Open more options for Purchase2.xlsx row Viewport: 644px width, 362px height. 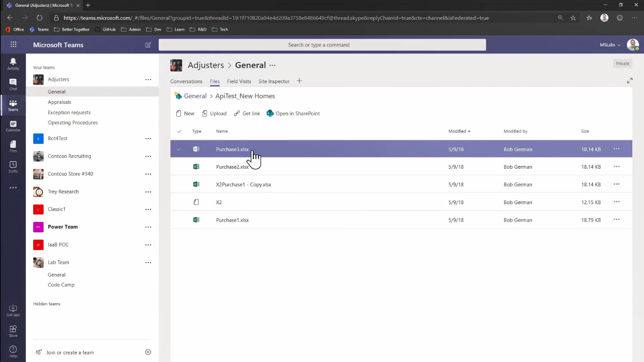(617, 166)
